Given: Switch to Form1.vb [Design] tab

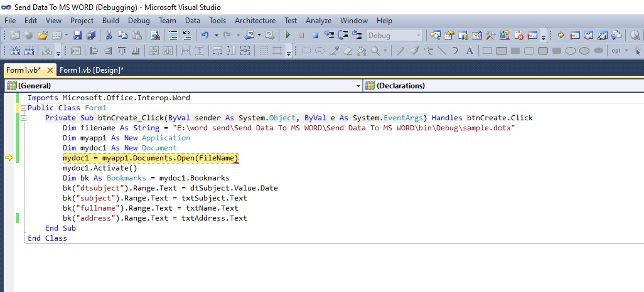Looking at the screenshot, I should click(x=92, y=70).
